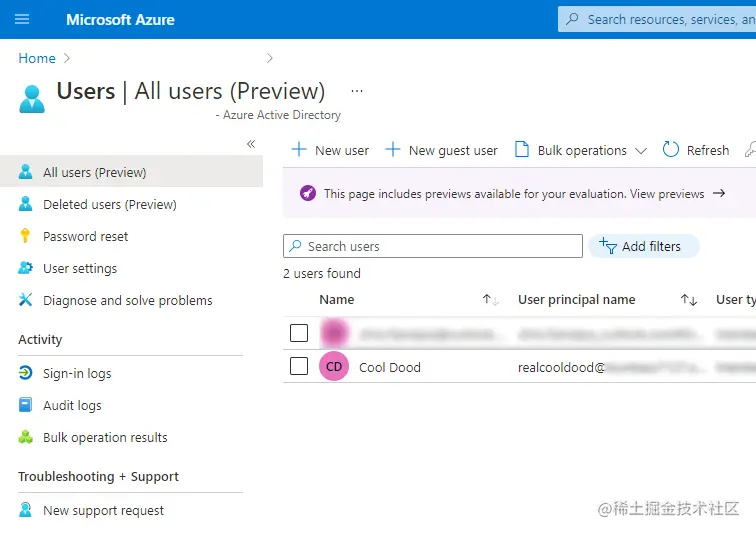Check the Cool Dood row checkbox

pos(299,366)
